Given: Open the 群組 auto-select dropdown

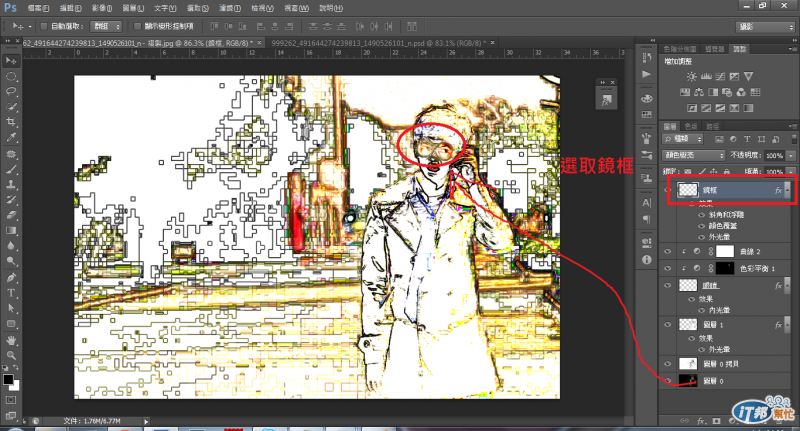Looking at the screenshot, I should [106, 26].
